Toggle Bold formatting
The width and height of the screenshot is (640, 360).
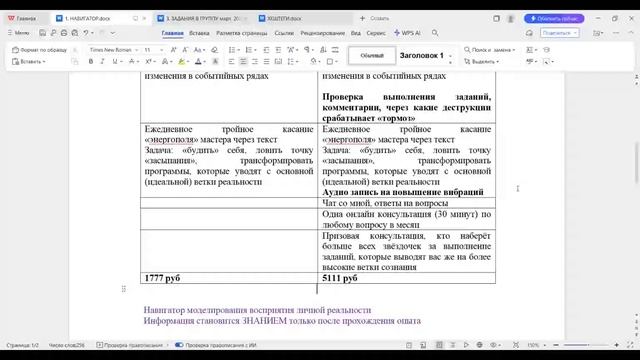91,62
